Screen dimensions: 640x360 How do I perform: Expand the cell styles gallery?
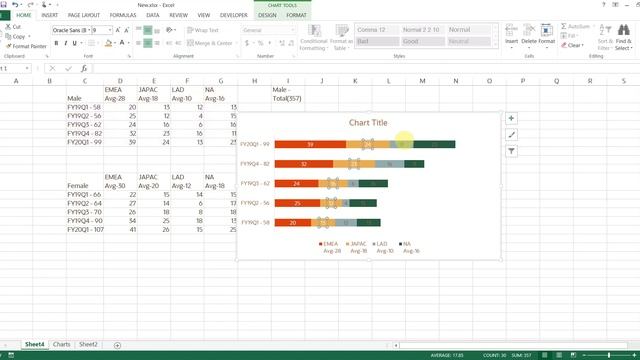point(496,44)
